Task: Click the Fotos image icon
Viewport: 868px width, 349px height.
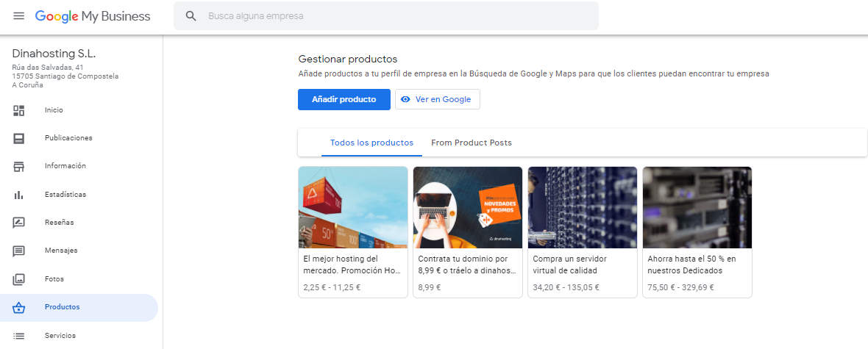Action: [x=19, y=279]
